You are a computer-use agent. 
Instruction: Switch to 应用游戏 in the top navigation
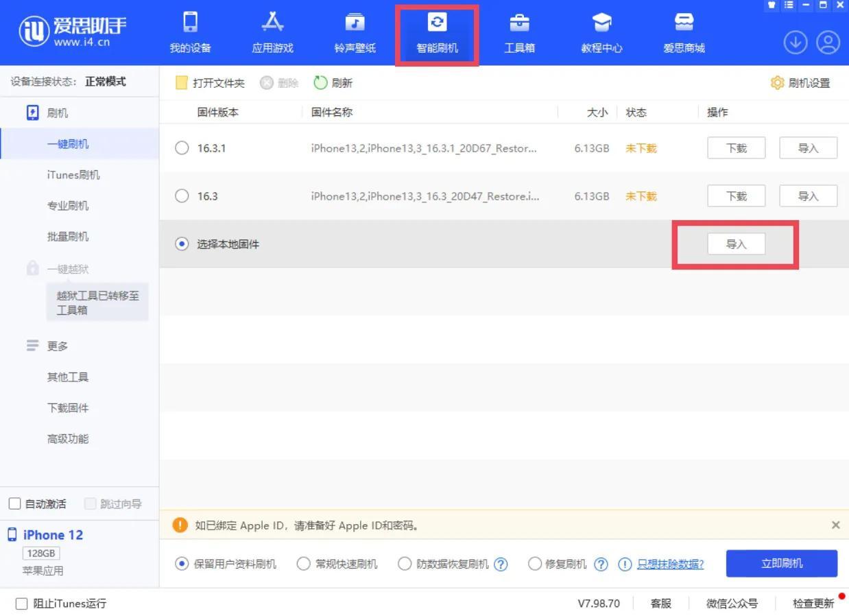coord(272,31)
